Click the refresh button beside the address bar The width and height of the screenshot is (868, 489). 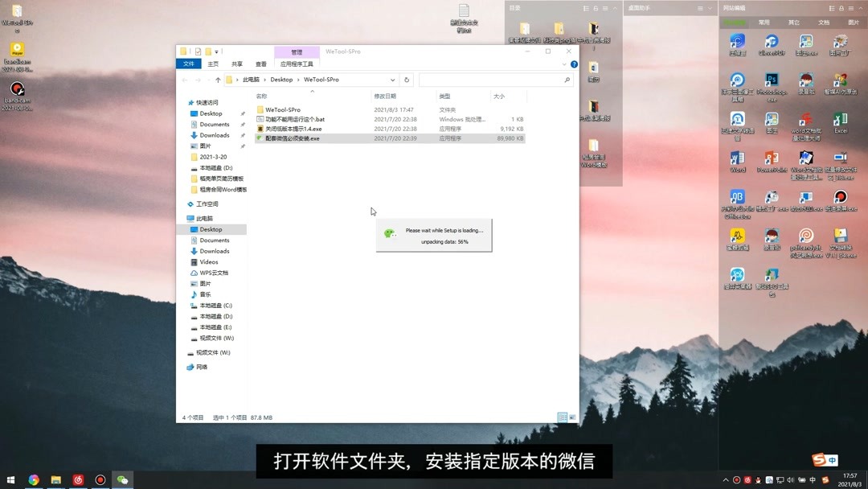pos(407,80)
